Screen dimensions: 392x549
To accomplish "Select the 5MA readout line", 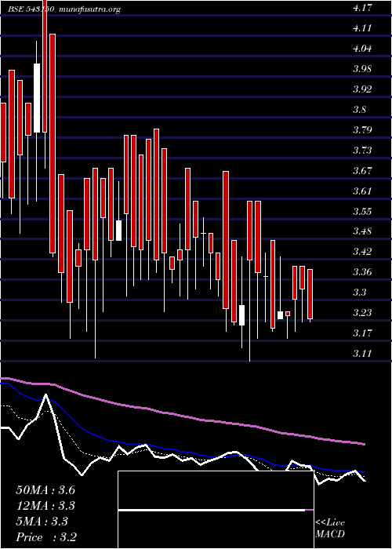I will tap(42, 522).
